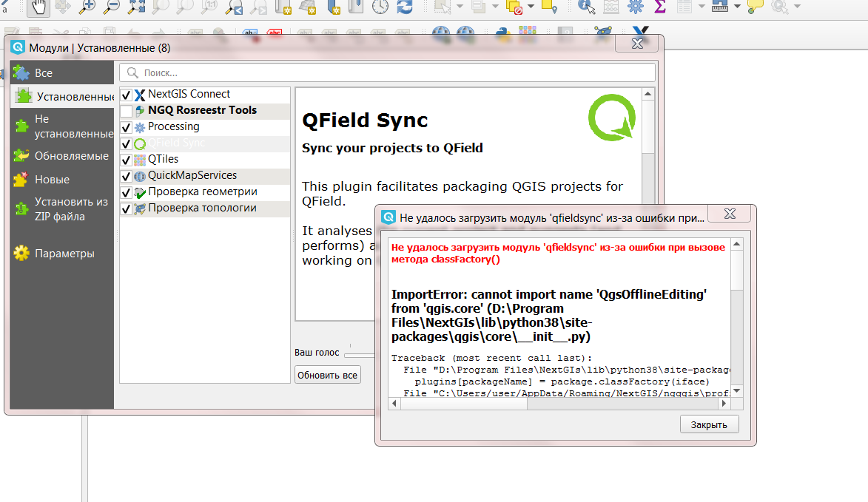Select the Pan Map hand tool
The image size is (868, 502).
coord(38,7)
